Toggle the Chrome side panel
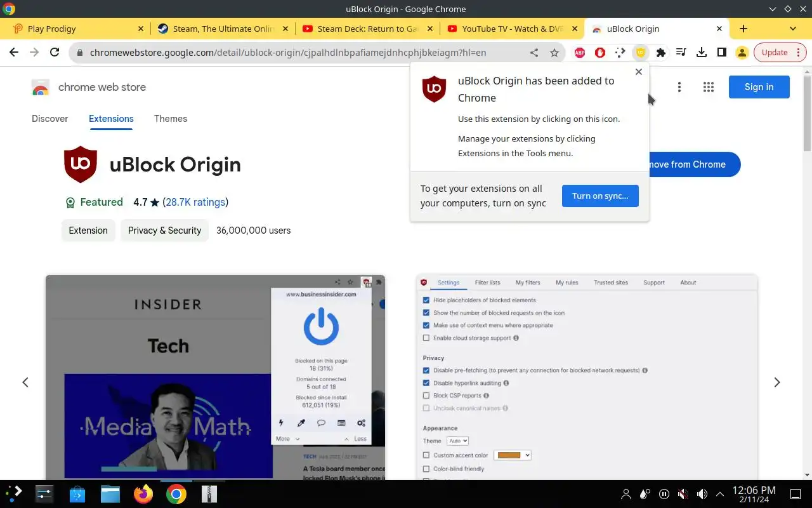812x508 pixels. 722,53
